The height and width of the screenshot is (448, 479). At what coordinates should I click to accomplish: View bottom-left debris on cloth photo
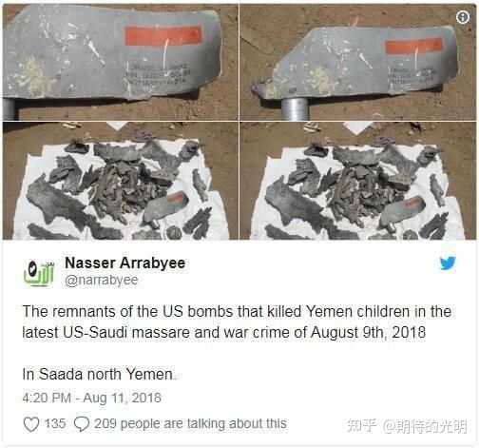point(121,181)
